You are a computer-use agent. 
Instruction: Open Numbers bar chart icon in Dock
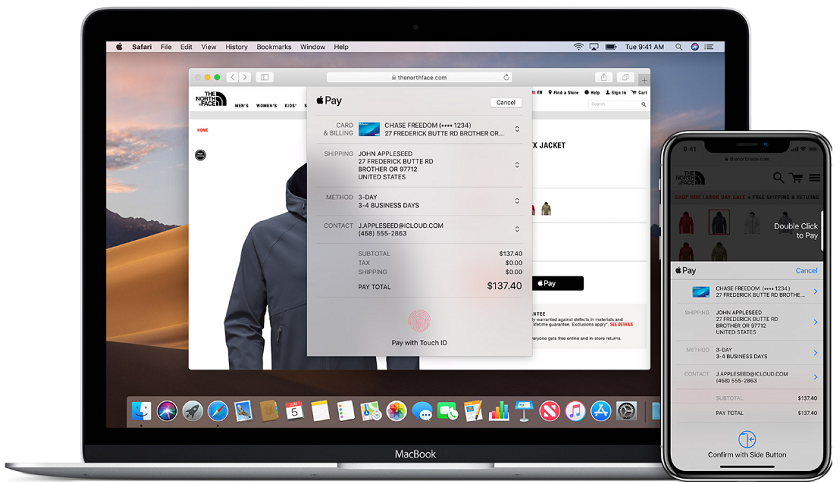[x=498, y=411]
